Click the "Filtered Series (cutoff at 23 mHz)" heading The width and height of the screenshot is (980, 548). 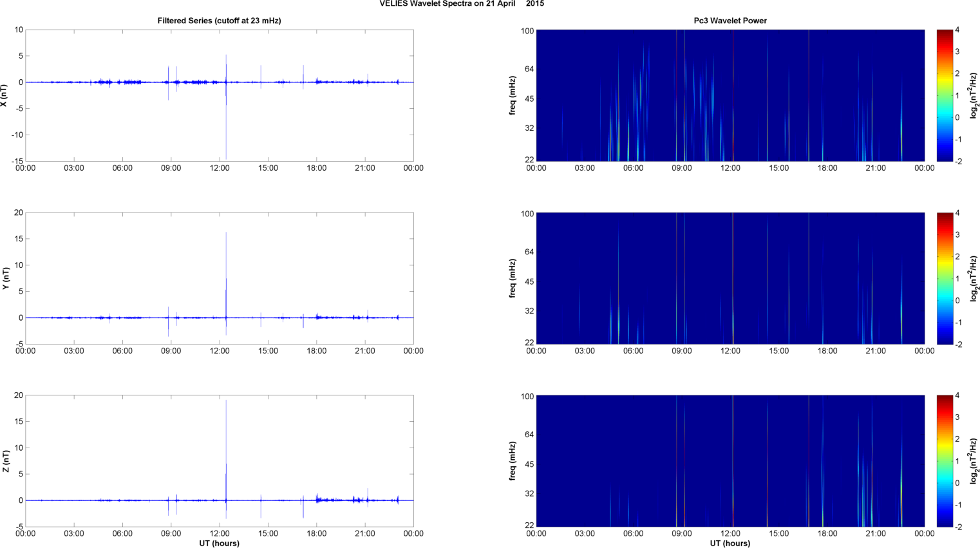click(x=220, y=21)
